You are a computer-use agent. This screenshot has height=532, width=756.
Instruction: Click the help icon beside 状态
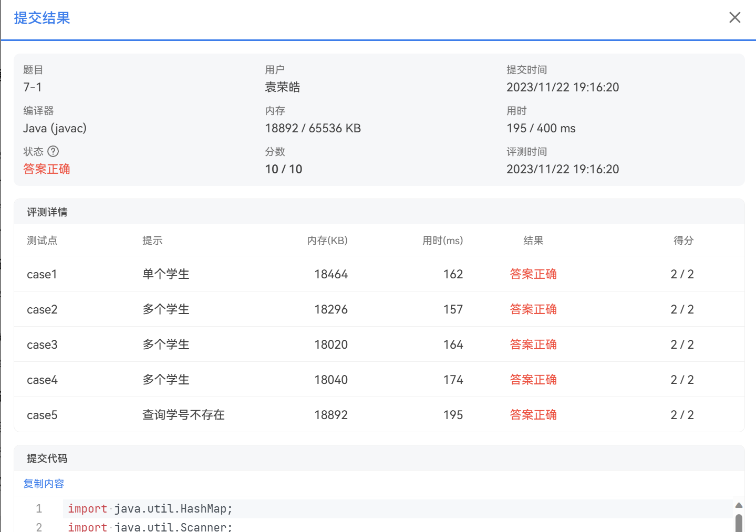53,151
